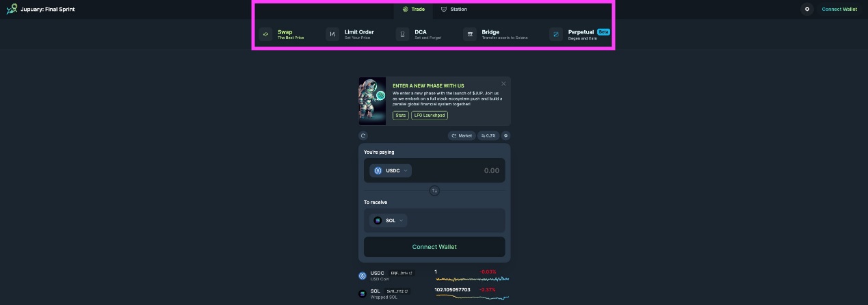Switch to the Trade tab
868x305 pixels.
pyautogui.click(x=413, y=10)
